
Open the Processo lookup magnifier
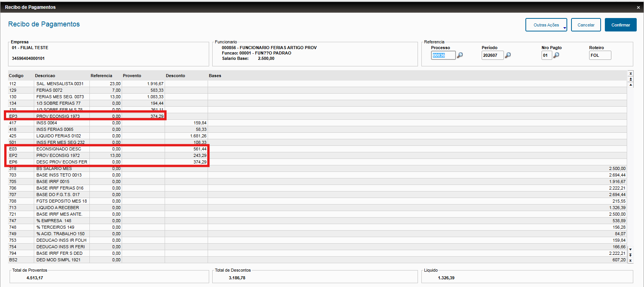[x=460, y=55]
